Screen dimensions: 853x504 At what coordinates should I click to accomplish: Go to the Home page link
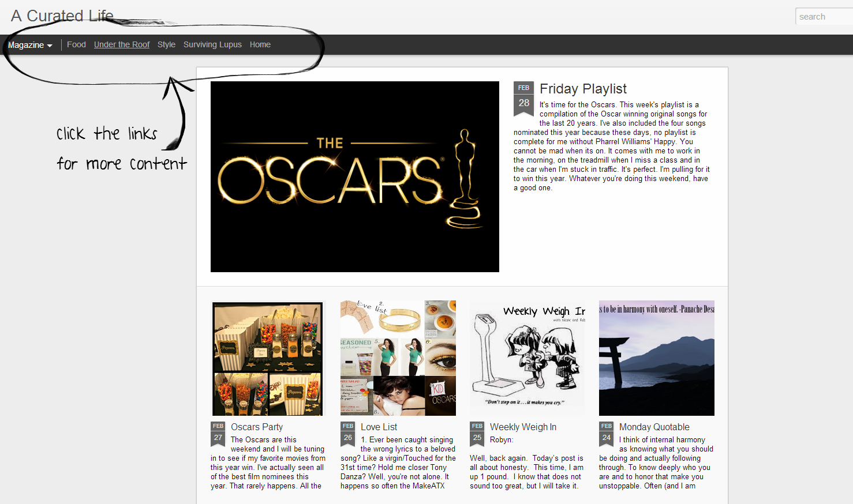click(260, 44)
